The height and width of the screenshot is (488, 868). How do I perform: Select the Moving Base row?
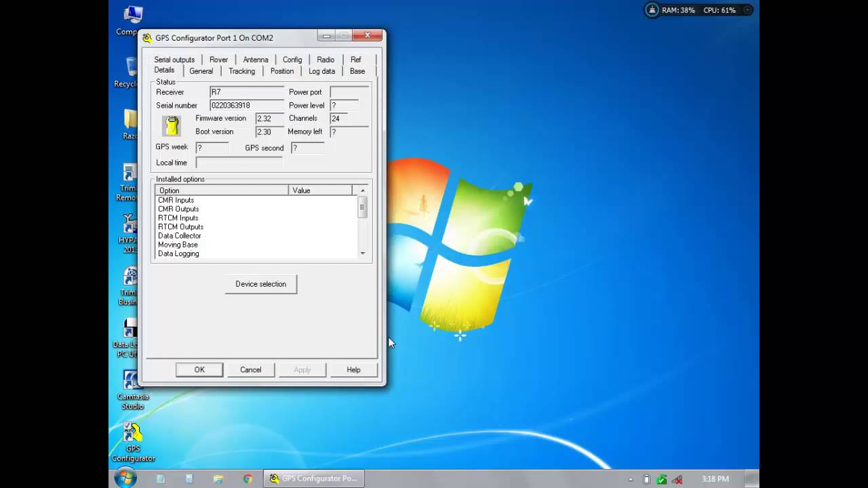coord(256,245)
